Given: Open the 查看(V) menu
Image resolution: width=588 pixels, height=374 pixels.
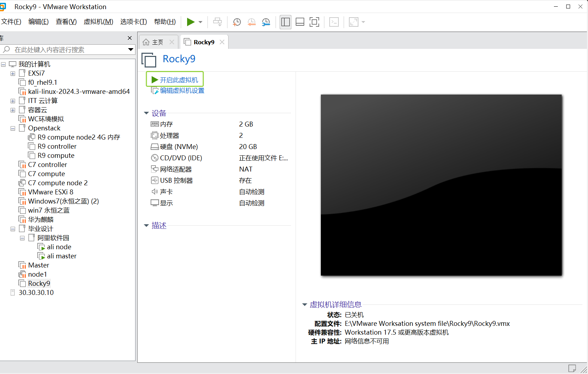Looking at the screenshot, I should [x=66, y=22].
